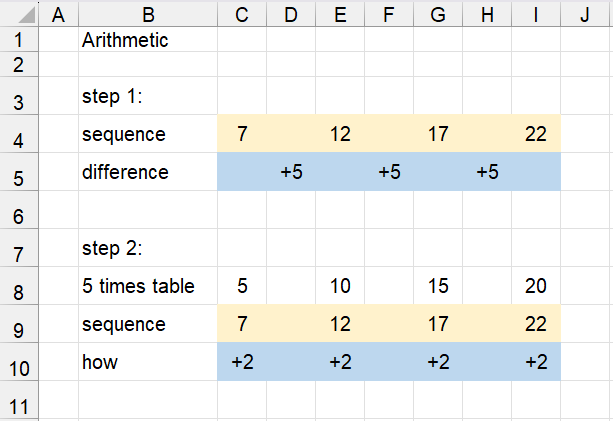This screenshot has width=613, height=421.
Task: Select the column E header
Action: click(x=340, y=14)
